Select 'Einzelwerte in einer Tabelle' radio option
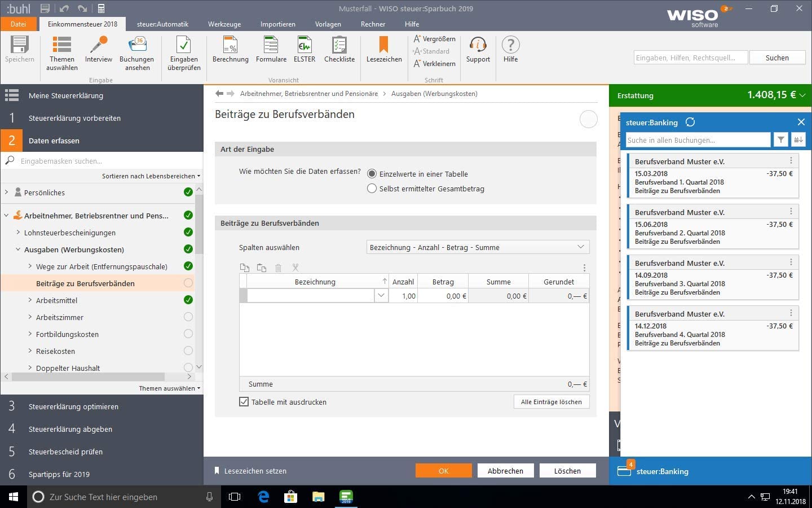The height and width of the screenshot is (508, 812). [372, 174]
